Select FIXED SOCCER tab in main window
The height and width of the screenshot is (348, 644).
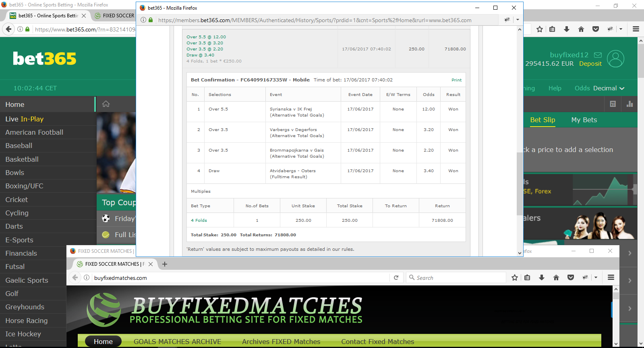(114, 16)
